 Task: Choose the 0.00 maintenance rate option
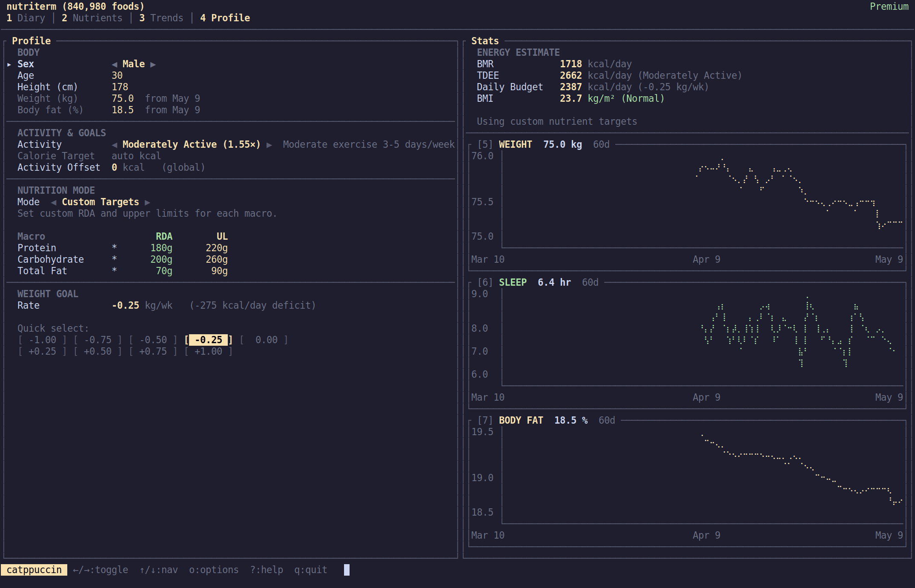point(264,340)
